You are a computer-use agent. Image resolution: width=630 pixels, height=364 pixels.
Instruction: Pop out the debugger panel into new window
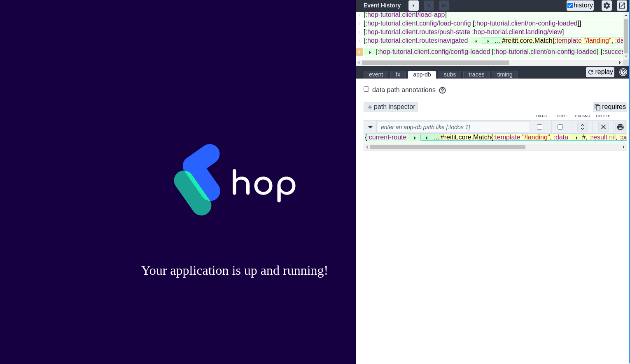[x=622, y=5]
